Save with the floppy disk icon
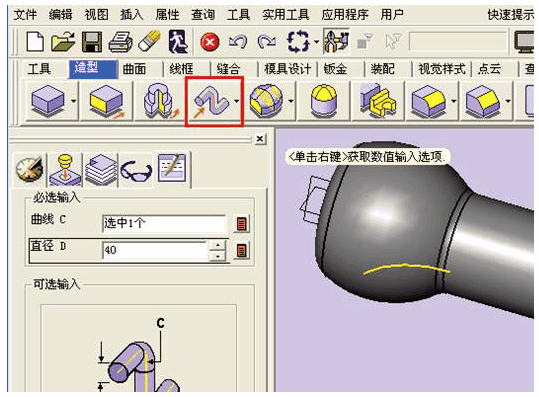Image resolution: width=539 pixels, height=397 pixels. (x=92, y=42)
